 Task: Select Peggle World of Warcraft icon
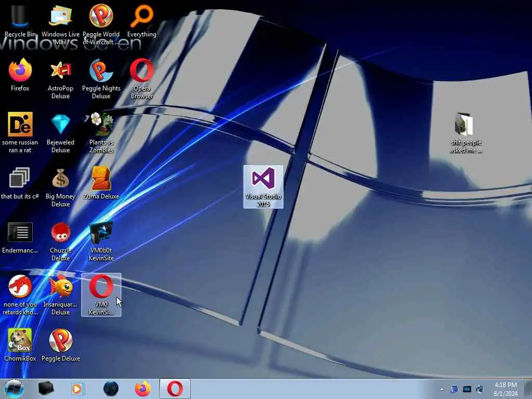point(101,24)
